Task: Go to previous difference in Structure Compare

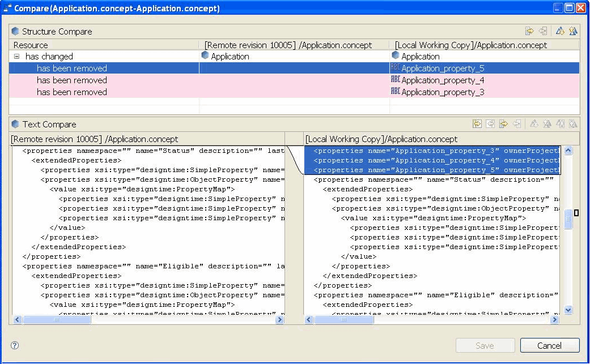Action: tap(573, 32)
